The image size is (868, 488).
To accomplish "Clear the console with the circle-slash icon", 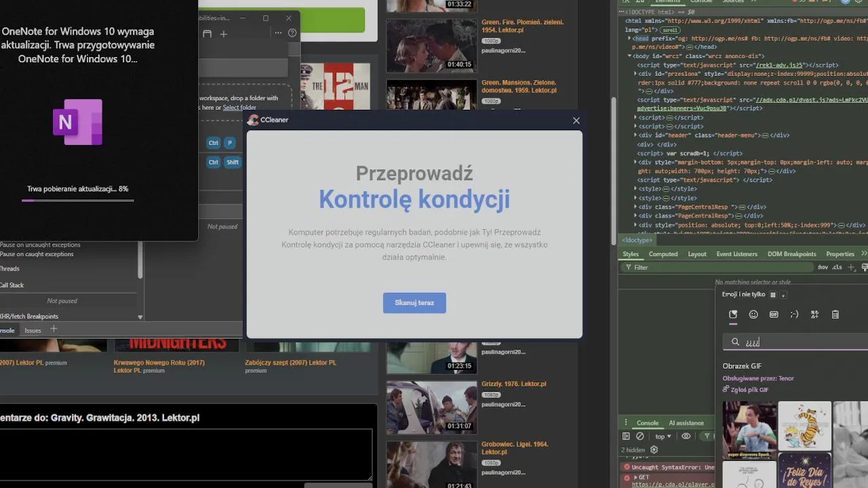I will point(639,436).
